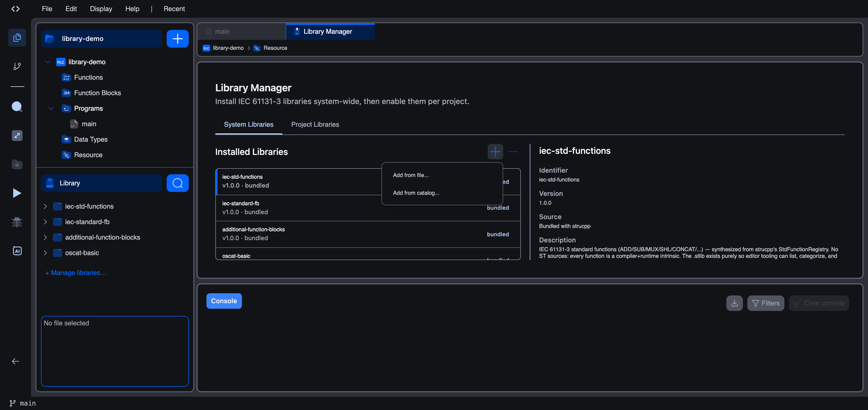Choose Add from catalog... option
The height and width of the screenshot is (410, 868).
(x=442, y=193)
